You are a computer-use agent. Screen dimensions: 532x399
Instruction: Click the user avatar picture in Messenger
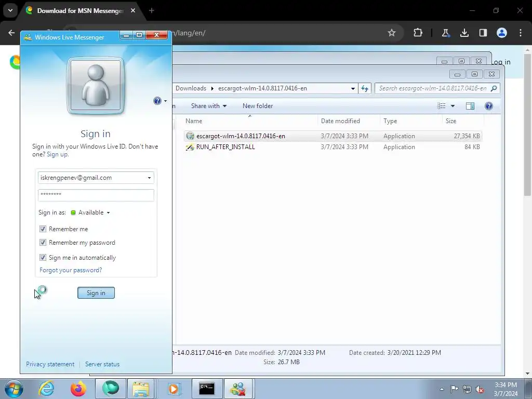(x=96, y=85)
